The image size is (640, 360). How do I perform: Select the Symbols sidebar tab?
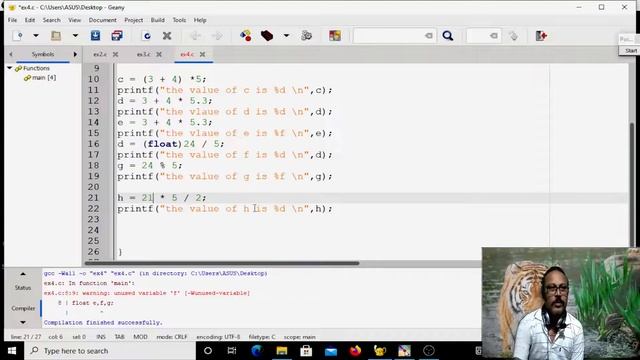pyautogui.click(x=43, y=54)
